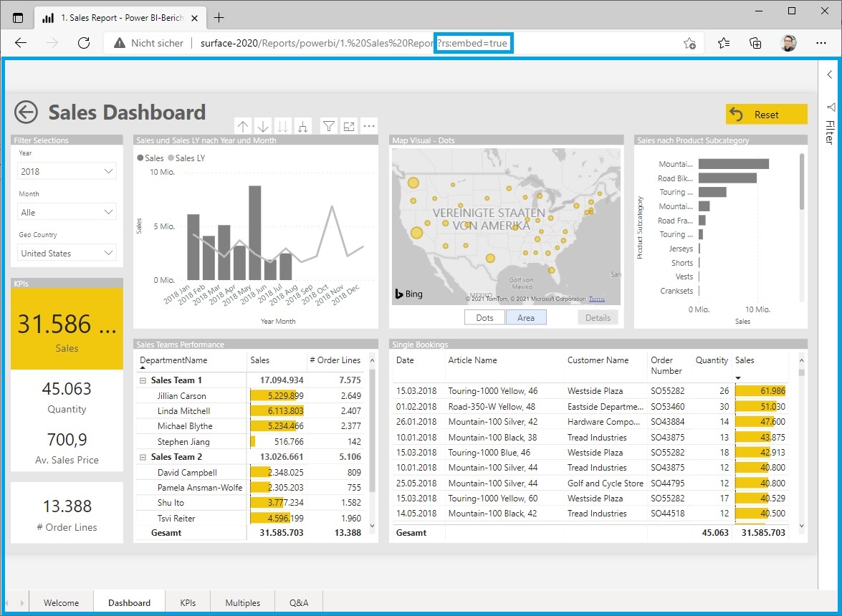The image size is (842, 616).
Task: Open the Year dropdown showing 2018
Action: pyautogui.click(x=67, y=172)
